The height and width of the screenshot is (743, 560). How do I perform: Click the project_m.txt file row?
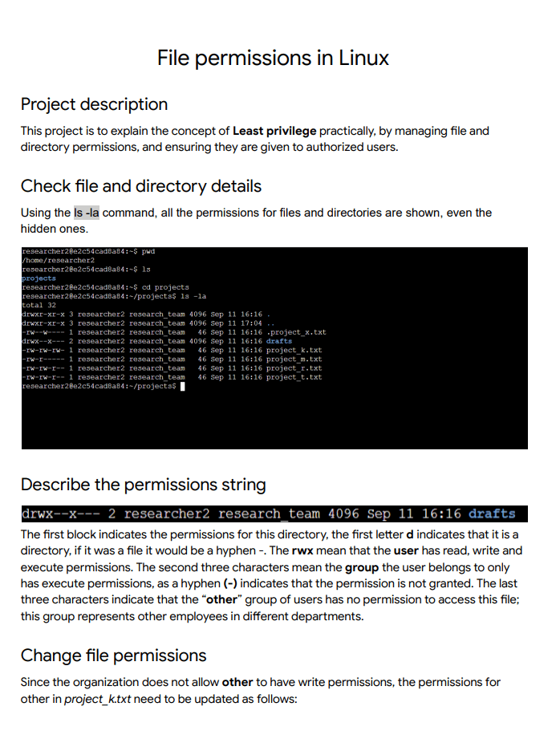click(x=172, y=359)
